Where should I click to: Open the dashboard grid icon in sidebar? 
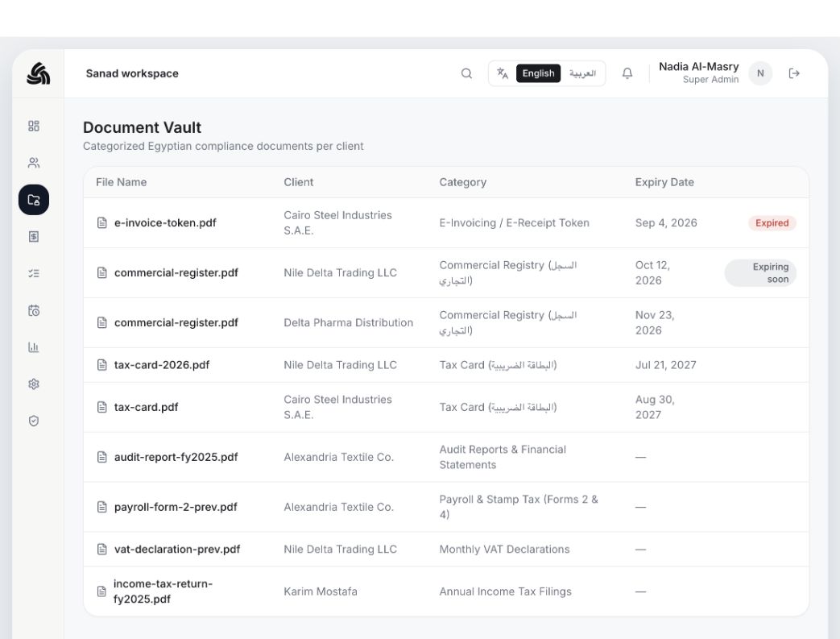point(34,126)
